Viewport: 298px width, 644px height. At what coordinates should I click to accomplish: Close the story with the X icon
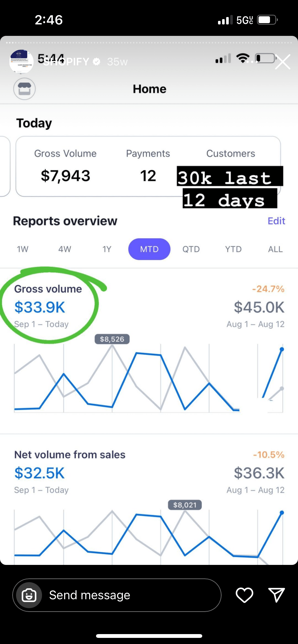coord(283,62)
